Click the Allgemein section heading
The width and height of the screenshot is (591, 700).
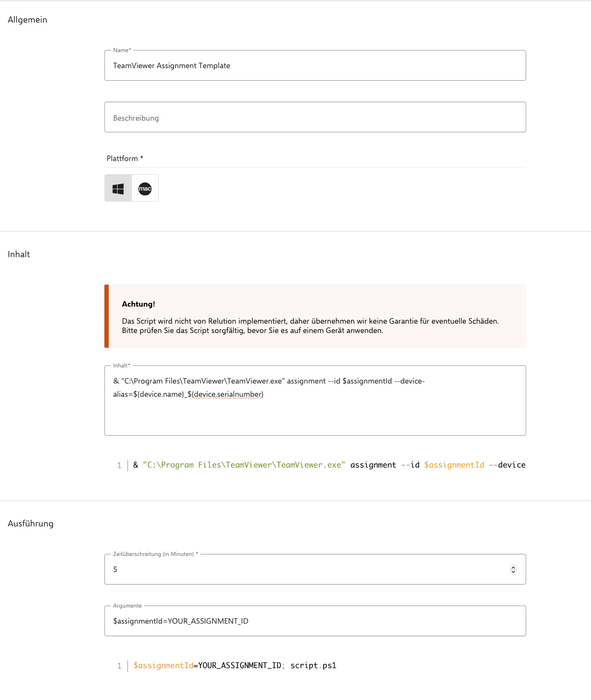(27, 20)
